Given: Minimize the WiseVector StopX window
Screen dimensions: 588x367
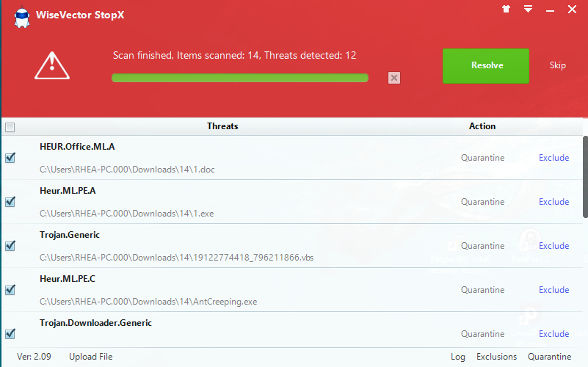Looking at the screenshot, I should (x=550, y=11).
